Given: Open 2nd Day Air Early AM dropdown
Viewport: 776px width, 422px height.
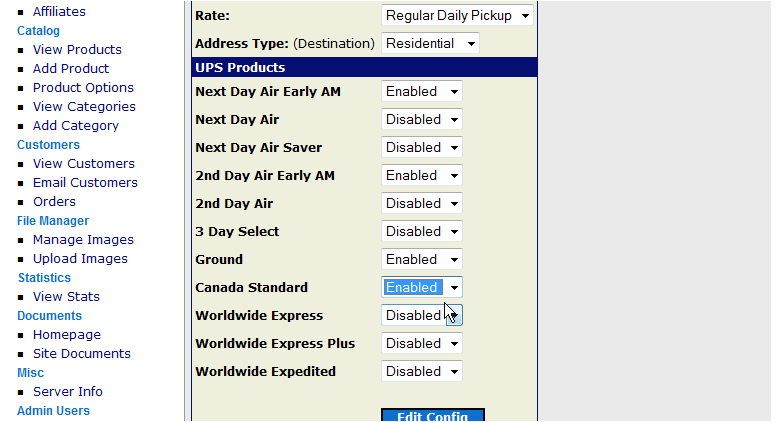Looking at the screenshot, I should click(x=422, y=176).
